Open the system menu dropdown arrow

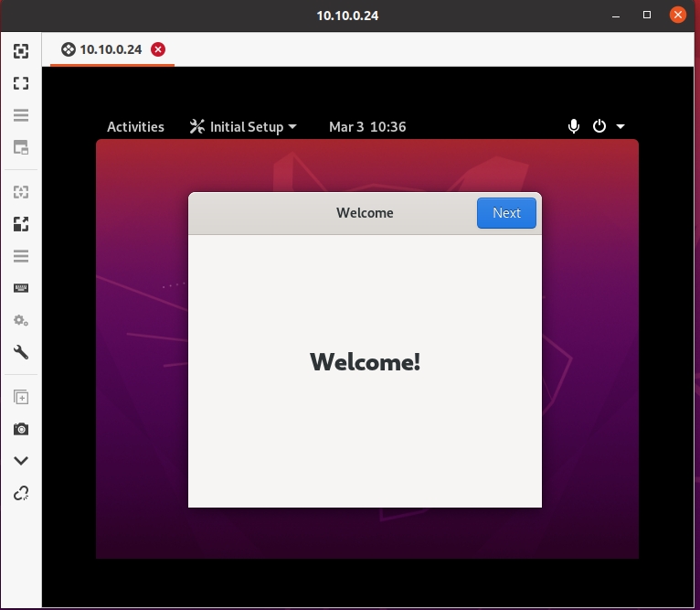[x=620, y=127]
